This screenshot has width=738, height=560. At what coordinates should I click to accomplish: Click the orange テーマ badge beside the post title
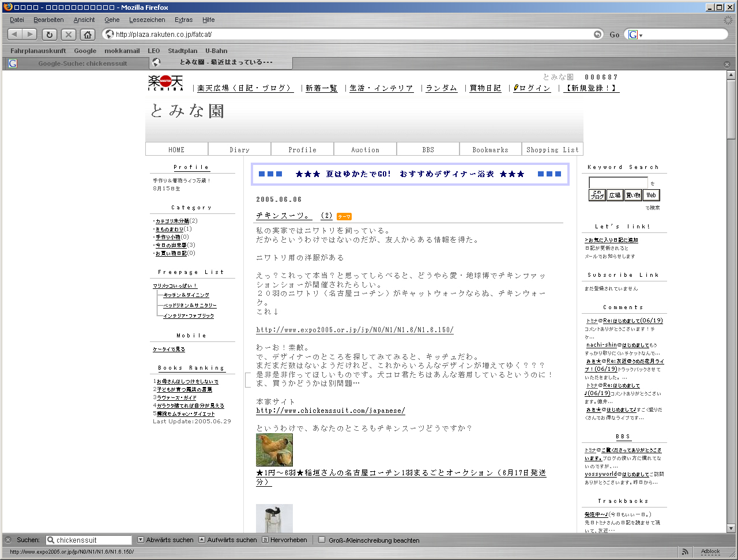pos(344,217)
